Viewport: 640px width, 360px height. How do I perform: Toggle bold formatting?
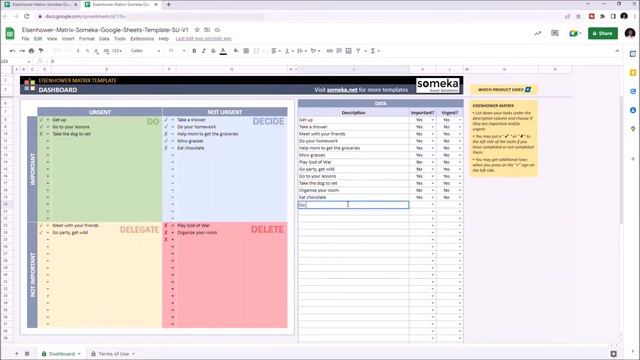click(x=194, y=51)
